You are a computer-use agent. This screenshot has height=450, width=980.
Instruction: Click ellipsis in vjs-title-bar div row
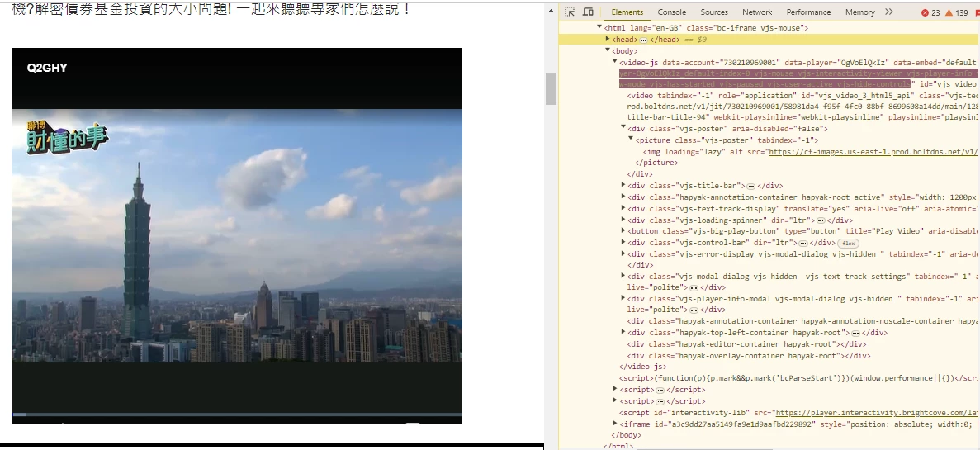tap(750, 186)
